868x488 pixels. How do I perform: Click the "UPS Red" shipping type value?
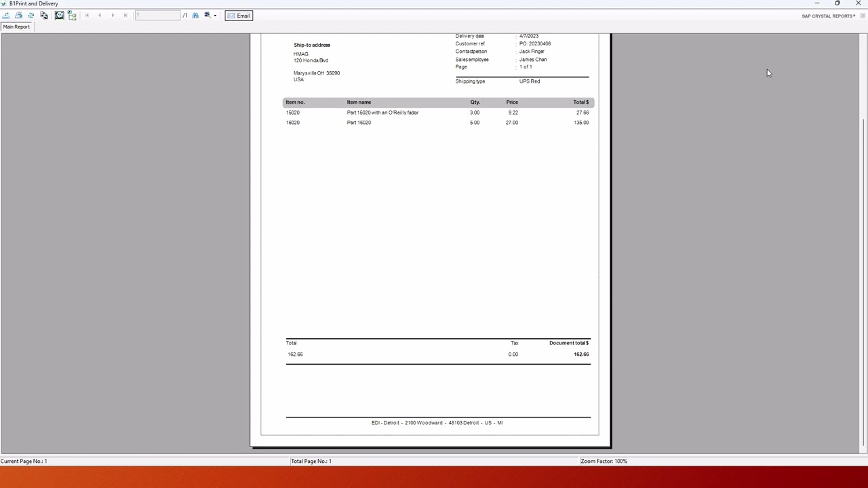530,81
